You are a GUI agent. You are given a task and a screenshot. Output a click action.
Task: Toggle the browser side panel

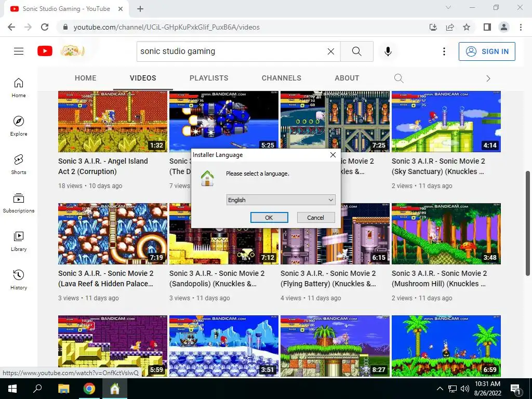[487, 27]
